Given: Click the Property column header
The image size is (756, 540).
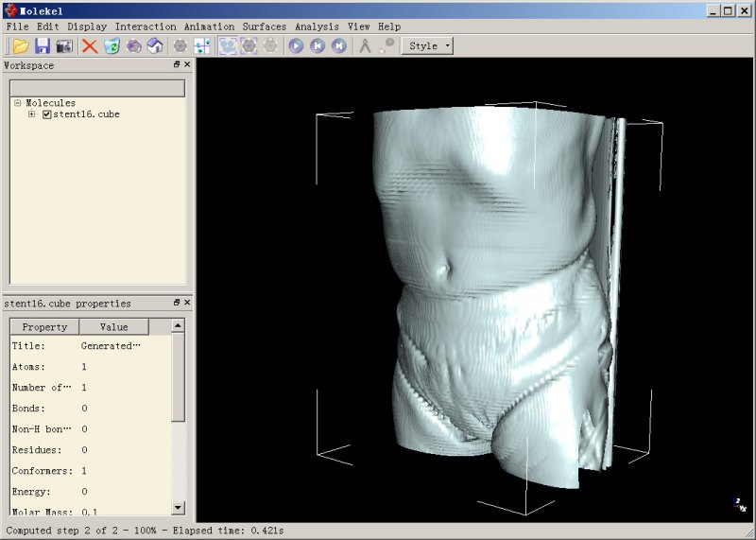Looking at the screenshot, I should 44,327.
